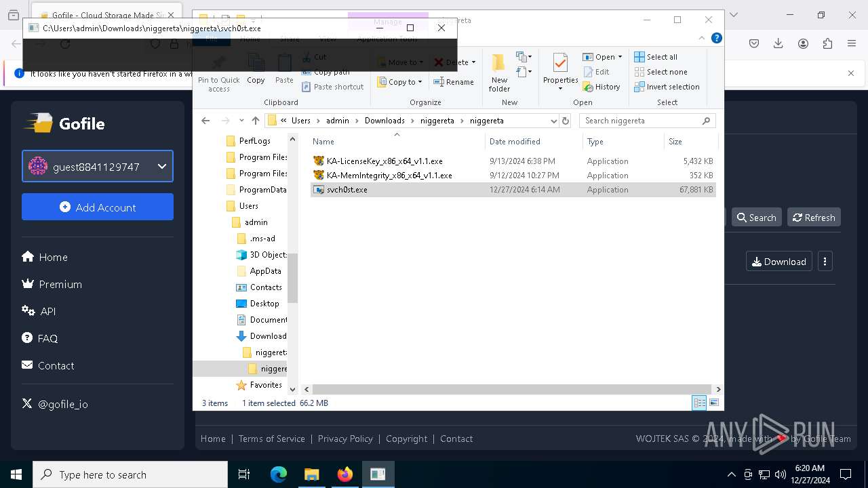The width and height of the screenshot is (868, 488).
Task: Click the Paste shortcut item
Action: click(332, 87)
